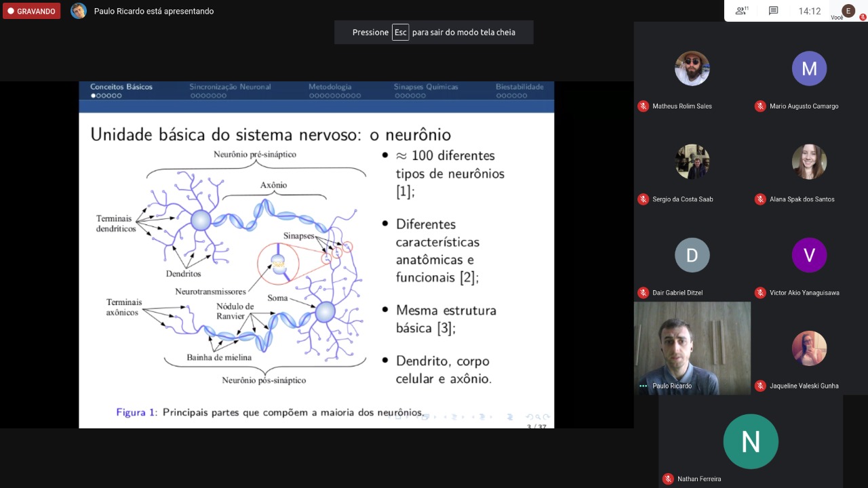Screen dimensions: 868x488
Task: Click the Soma label in the diagram
Action: [277, 298]
